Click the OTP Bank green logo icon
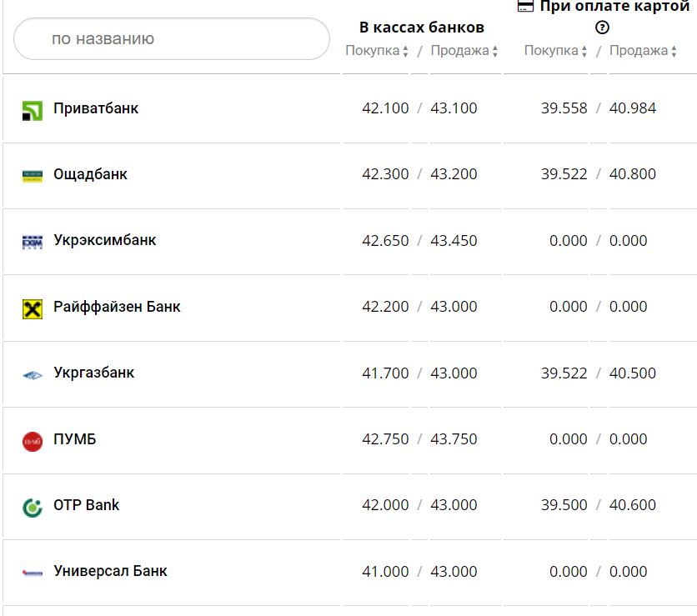 32,507
